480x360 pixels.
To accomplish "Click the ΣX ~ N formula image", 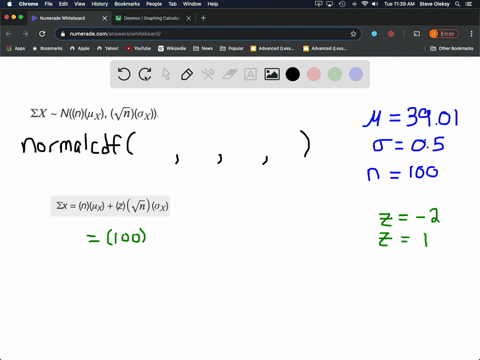I will tap(94, 114).
